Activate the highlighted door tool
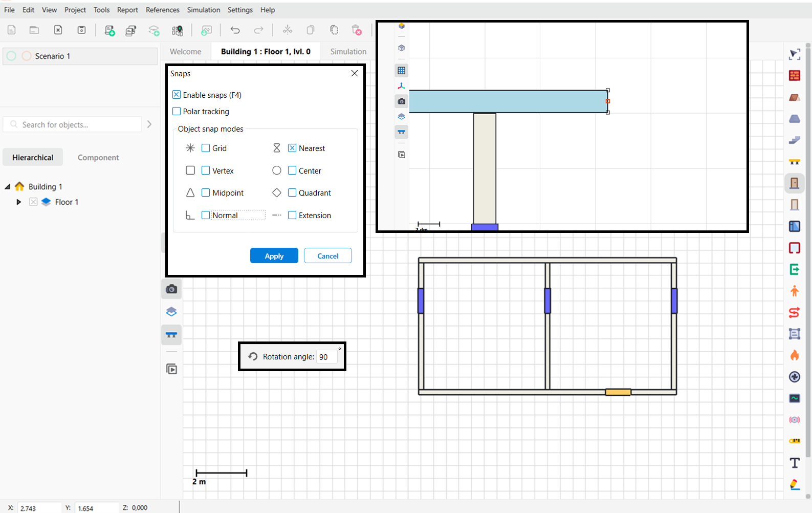Image resolution: width=812 pixels, height=513 pixels. click(794, 183)
